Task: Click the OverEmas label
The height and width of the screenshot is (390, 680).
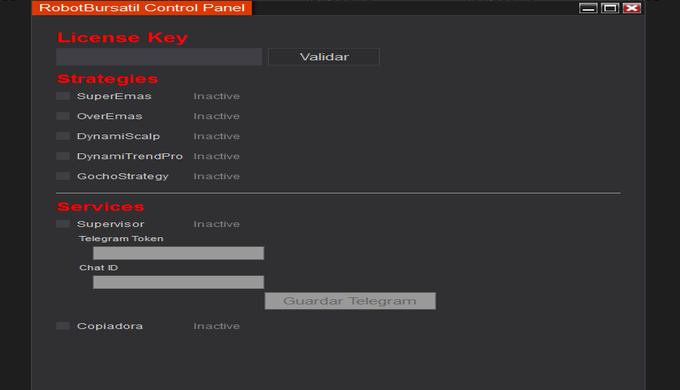Action: tap(110, 116)
